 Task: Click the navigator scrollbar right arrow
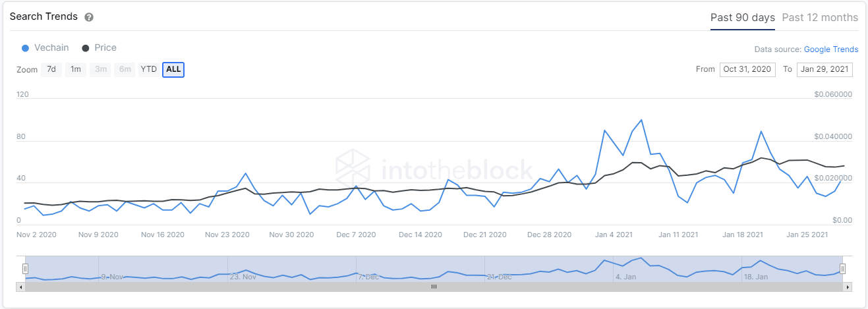848,287
